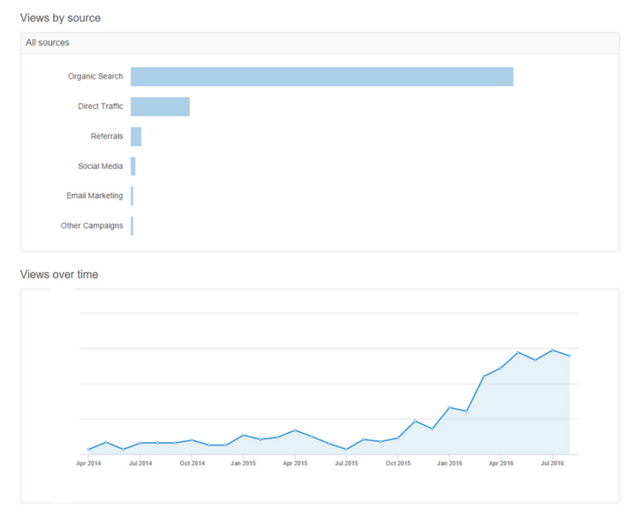The width and height of the screenshot is (640, 518).
Task: Click the Jul 2014 axis label
Action: (140, 463)
